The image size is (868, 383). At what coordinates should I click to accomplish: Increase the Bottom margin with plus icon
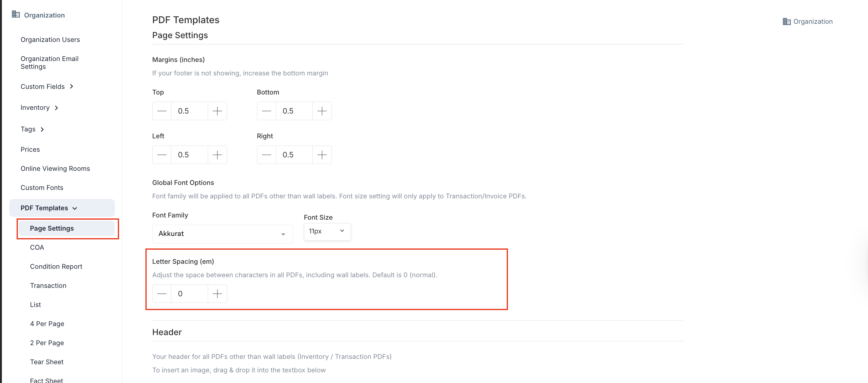[x=322, y=111]
